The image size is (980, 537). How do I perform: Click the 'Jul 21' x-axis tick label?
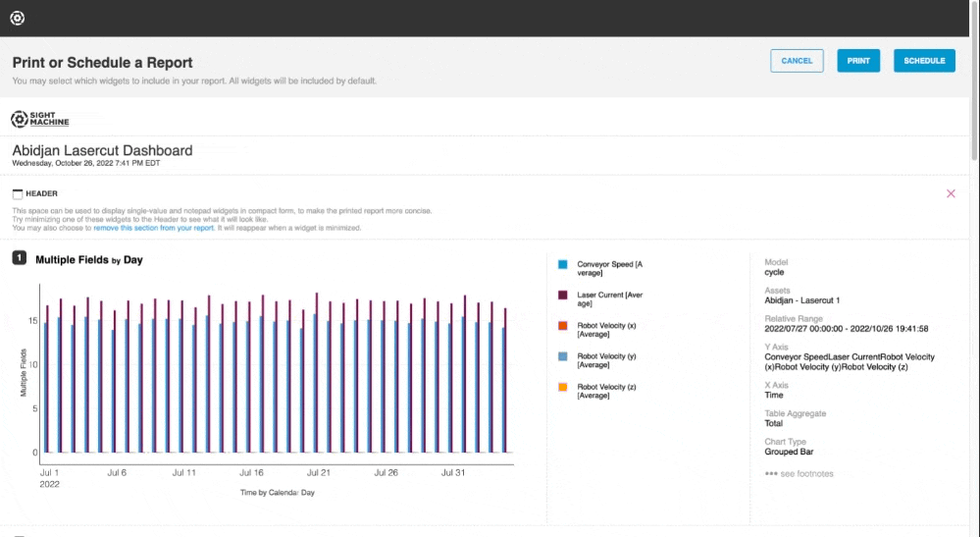tap(318, 473)
